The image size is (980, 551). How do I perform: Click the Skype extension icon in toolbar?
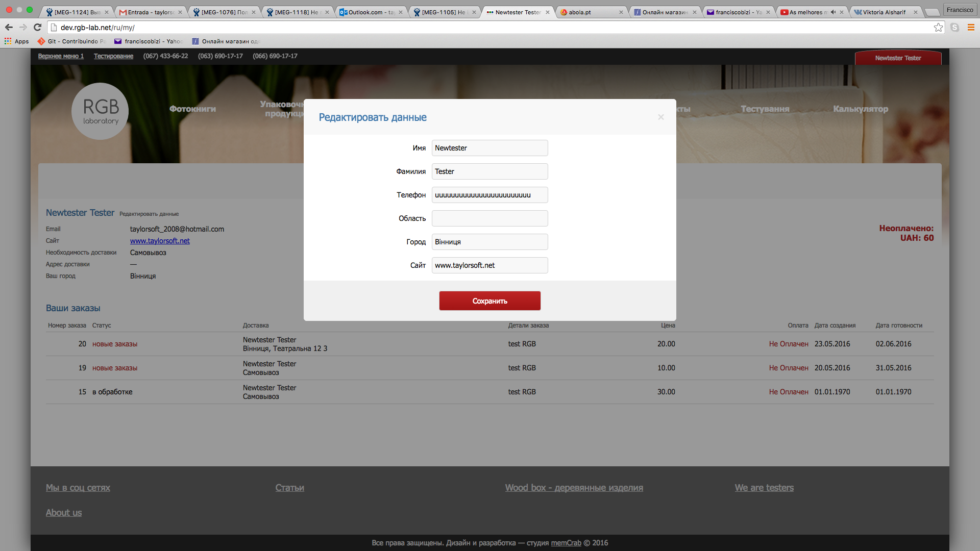pyautogui.click(x=954, y=28)
